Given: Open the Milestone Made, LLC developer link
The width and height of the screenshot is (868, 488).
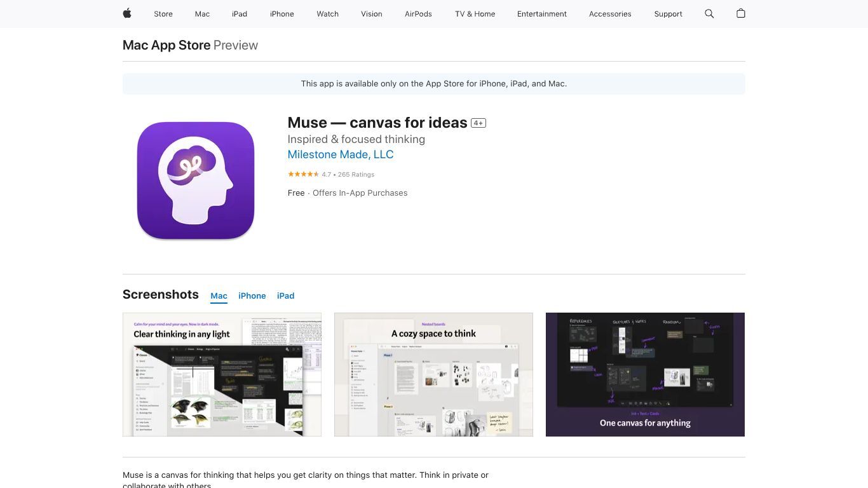Looking at the screenshot, I should pos(341,154).
